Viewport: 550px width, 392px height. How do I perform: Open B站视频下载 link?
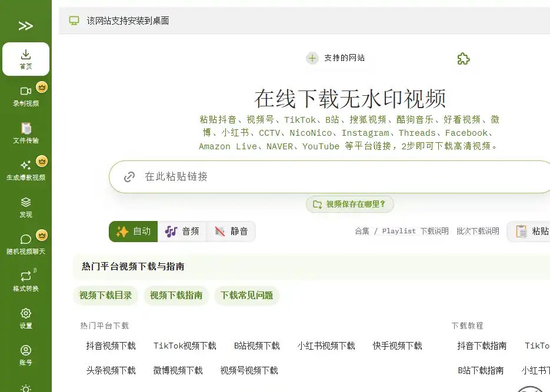256,346
